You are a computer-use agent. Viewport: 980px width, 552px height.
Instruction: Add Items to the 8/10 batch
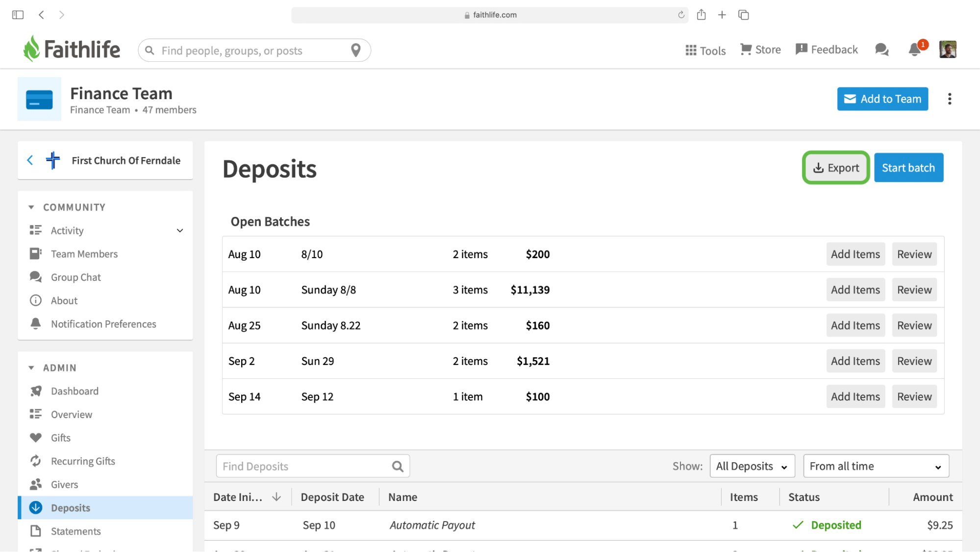pyautogui.click(x=855, y=254)
